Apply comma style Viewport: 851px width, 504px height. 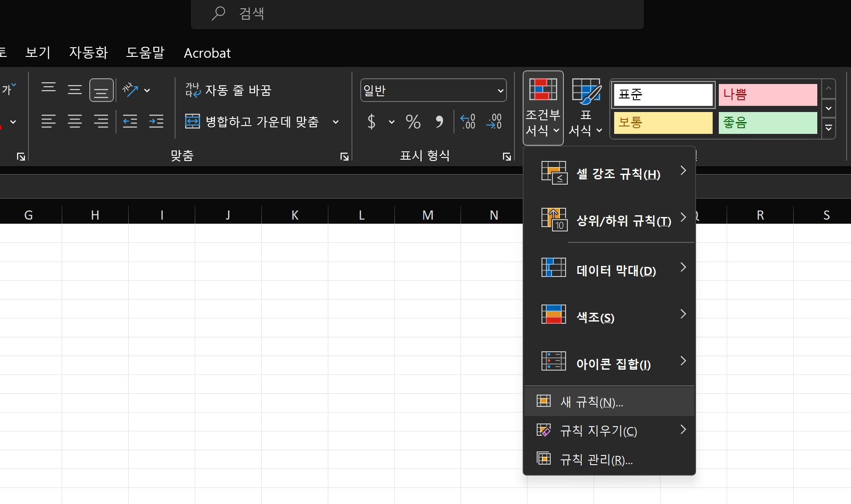439,122
